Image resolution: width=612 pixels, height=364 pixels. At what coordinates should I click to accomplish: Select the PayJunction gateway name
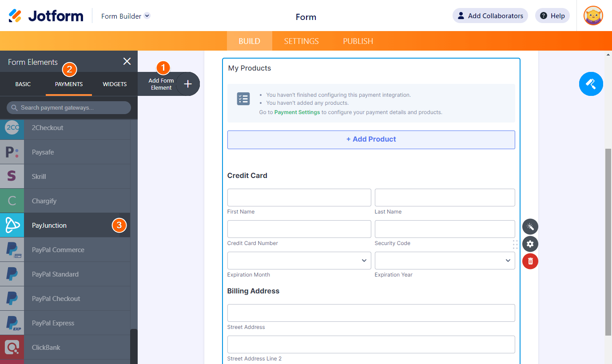pyautogui.click(x=49, y=226)
